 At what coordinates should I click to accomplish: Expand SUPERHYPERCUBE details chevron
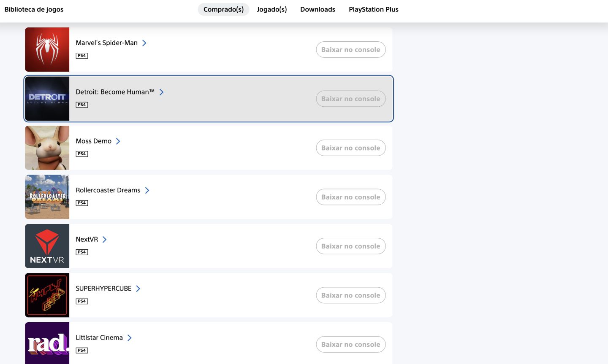click(138, 289)
